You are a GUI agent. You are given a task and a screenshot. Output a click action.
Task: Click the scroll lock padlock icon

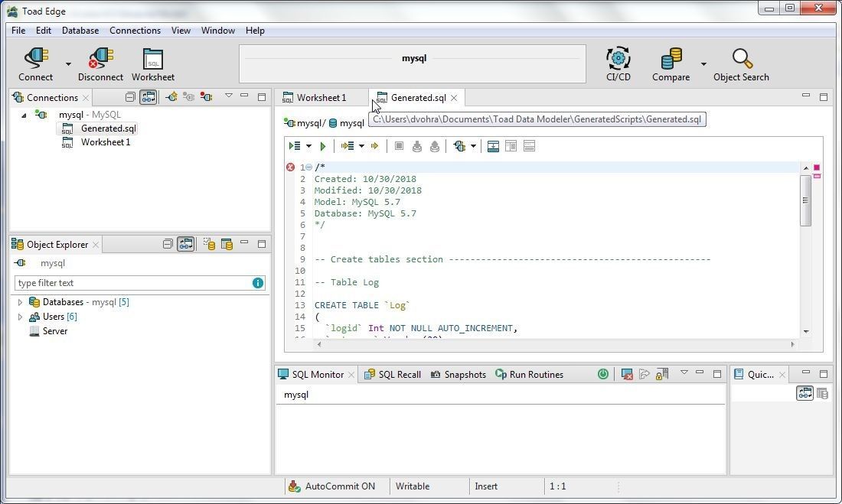click(661, 374)
